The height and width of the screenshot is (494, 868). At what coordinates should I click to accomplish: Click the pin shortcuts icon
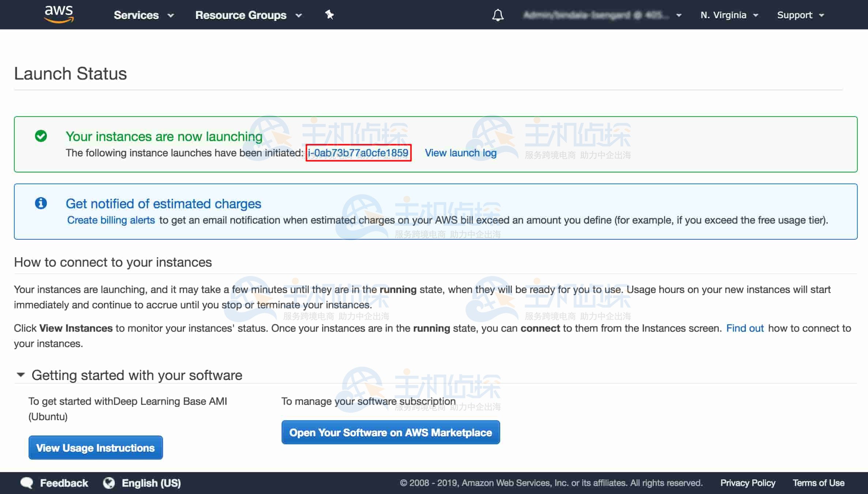329,15
